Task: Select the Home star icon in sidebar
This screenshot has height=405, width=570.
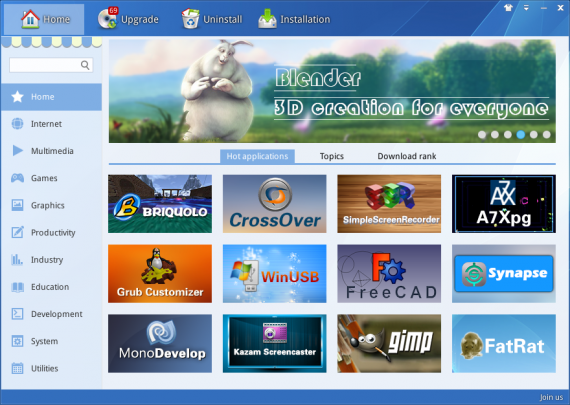Action: [17, 97]
